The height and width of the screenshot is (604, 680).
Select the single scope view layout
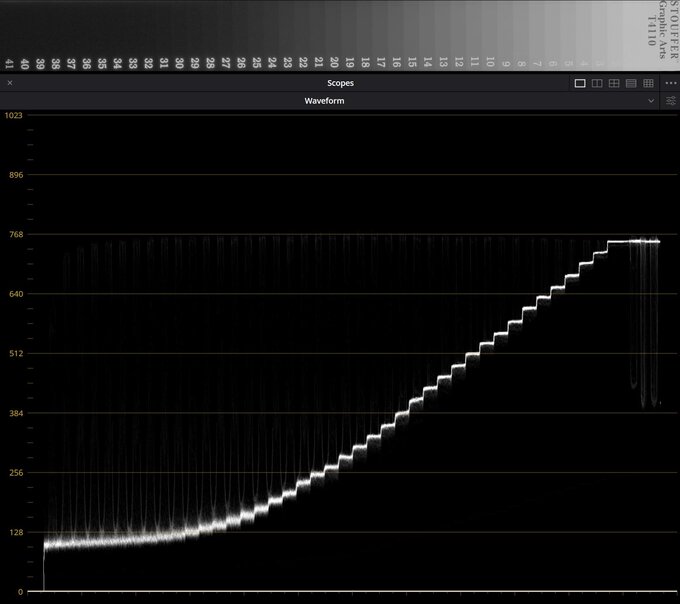[580, 83]
